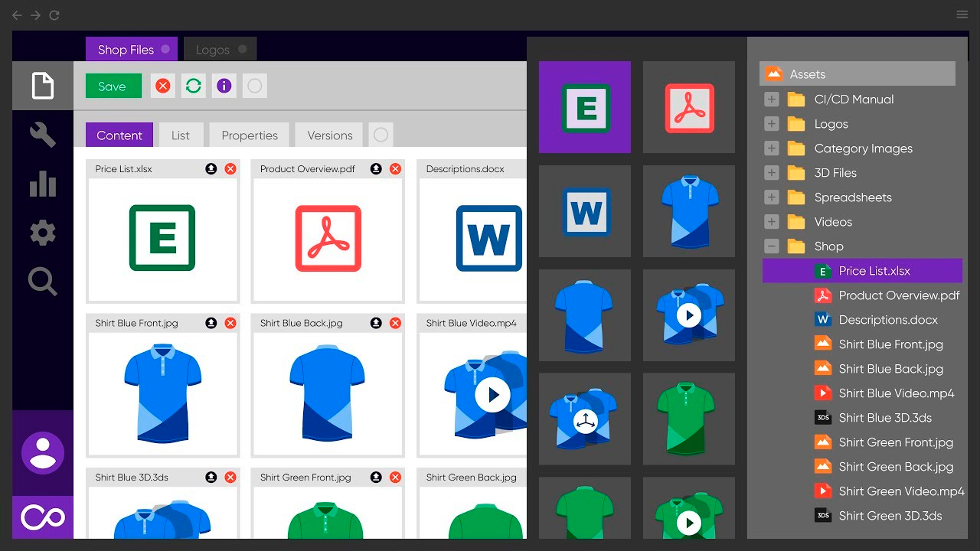Click the purple info icon in toolbar
This screenshot has width=980, height=551.
pyautogui.click(x=224, y=86)
